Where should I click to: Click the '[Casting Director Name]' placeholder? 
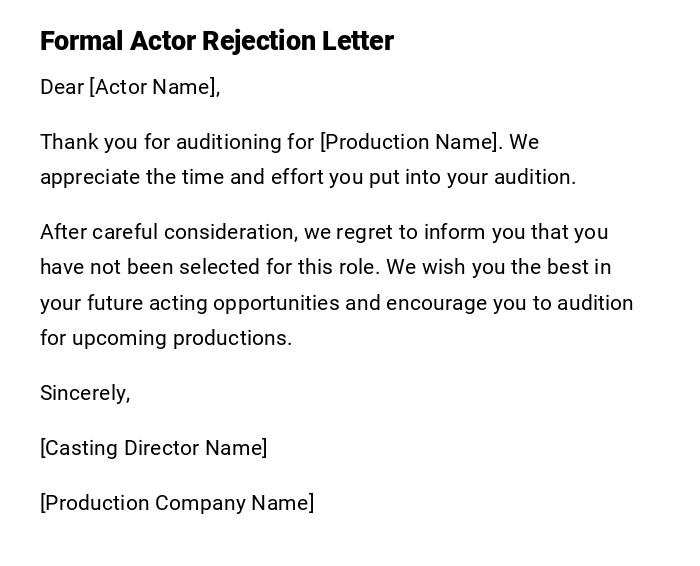(153, 448)
